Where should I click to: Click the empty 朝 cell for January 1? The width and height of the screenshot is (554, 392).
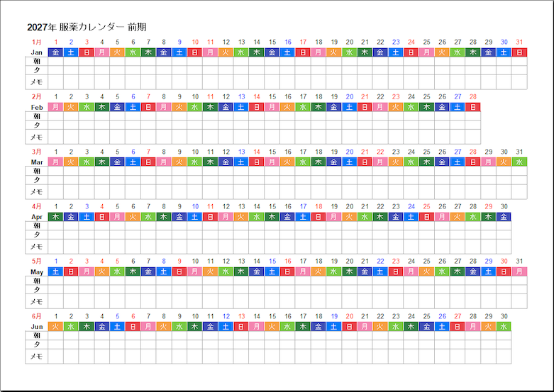click(x=55, y=62)
